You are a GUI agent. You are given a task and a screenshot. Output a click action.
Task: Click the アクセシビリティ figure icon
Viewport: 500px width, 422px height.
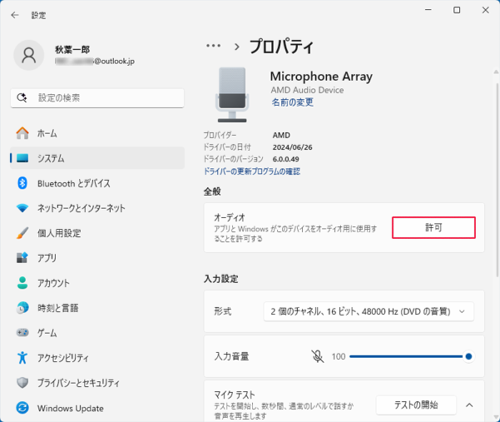tap(22, 358)
